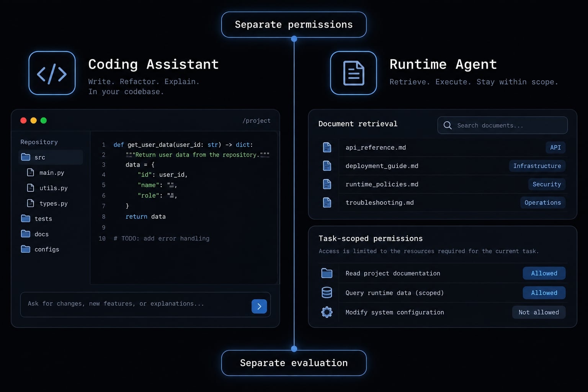
Task: Open utils.py in the repository tree
Action: pos(54,188)
